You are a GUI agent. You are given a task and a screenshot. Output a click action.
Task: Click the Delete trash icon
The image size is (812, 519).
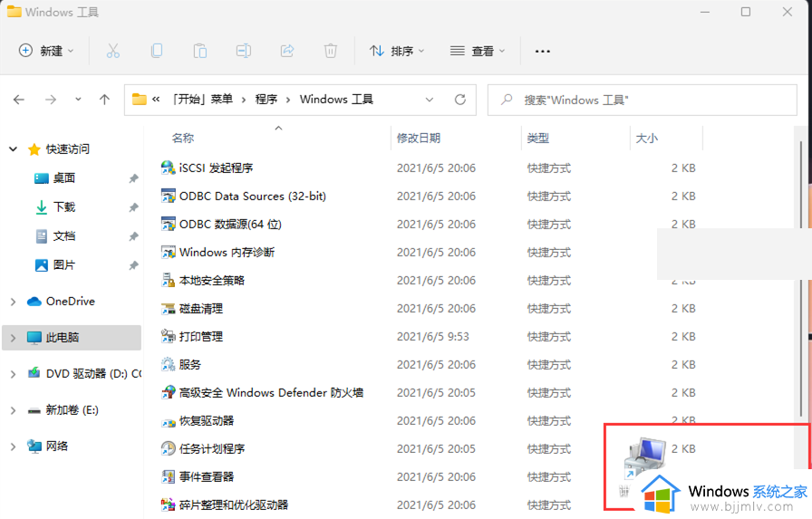(x=331, y=51)
